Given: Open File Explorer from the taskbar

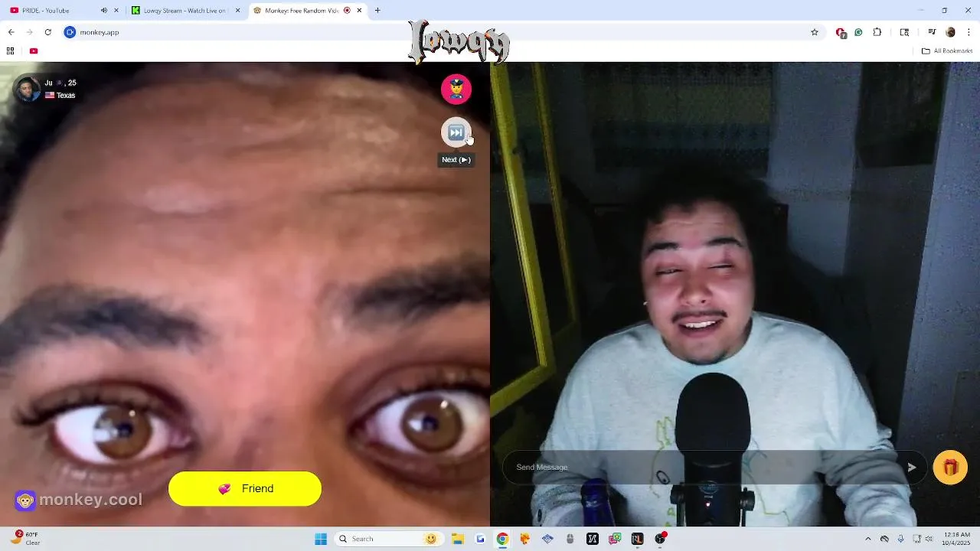Looking at the screenshot, I should (x=457, y=539).
